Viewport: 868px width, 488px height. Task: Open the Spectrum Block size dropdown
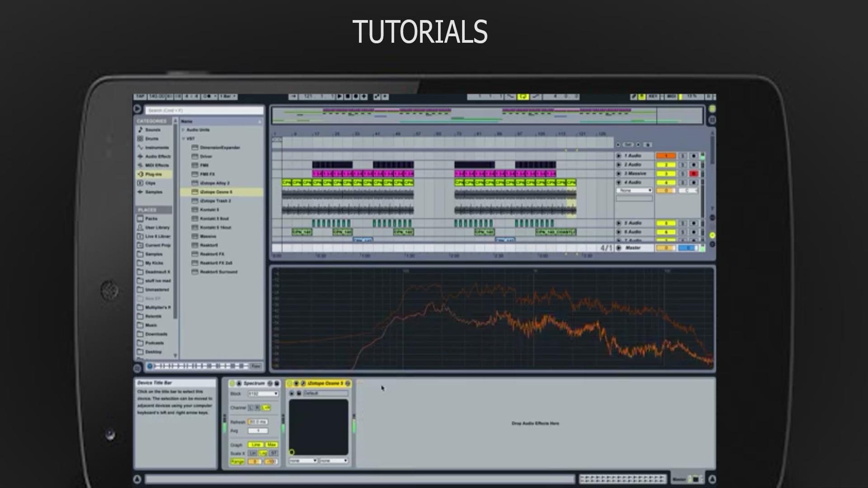[263, 394]
